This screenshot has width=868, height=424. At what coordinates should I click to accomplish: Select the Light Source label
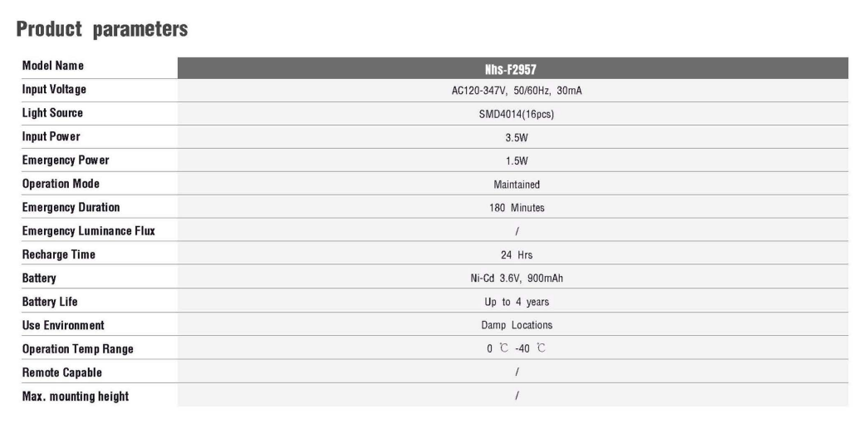[x=52, y=113]
